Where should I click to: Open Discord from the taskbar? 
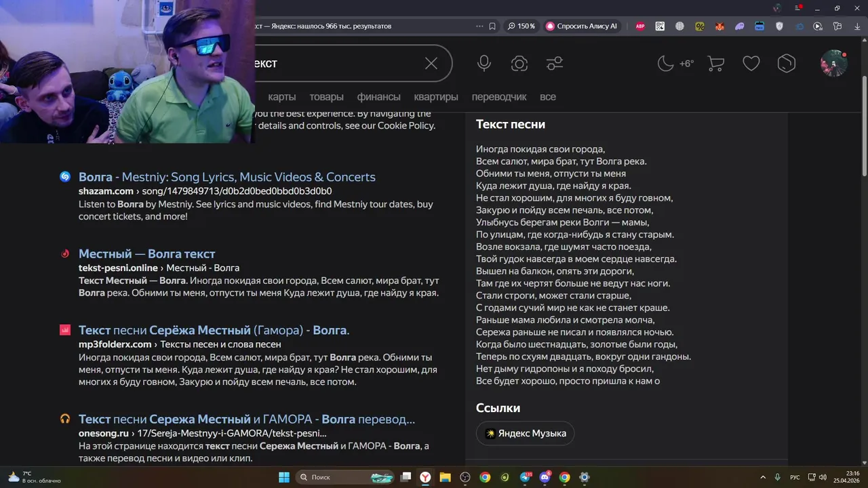(x=545, y=477)
